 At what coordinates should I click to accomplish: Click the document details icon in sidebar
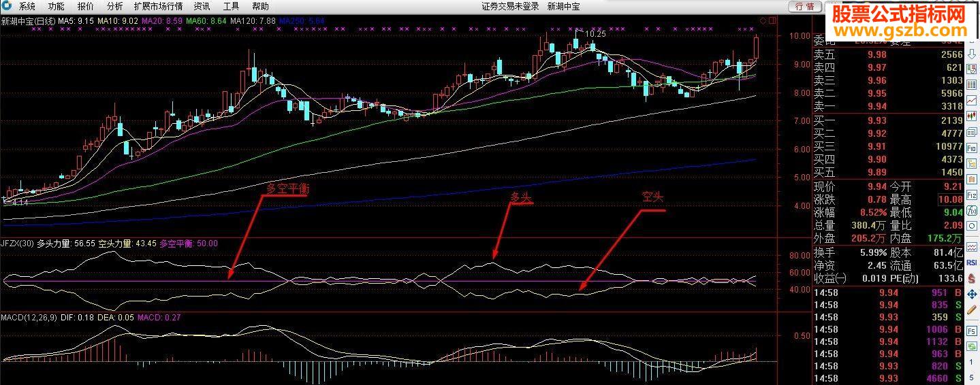pyautogui.click(x=972, y=131)
